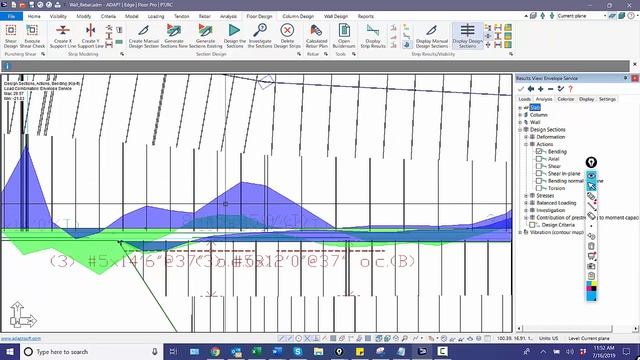Select Vibration (contour map) tree item
Screen dimensions: 640x360
pos(557,232)
